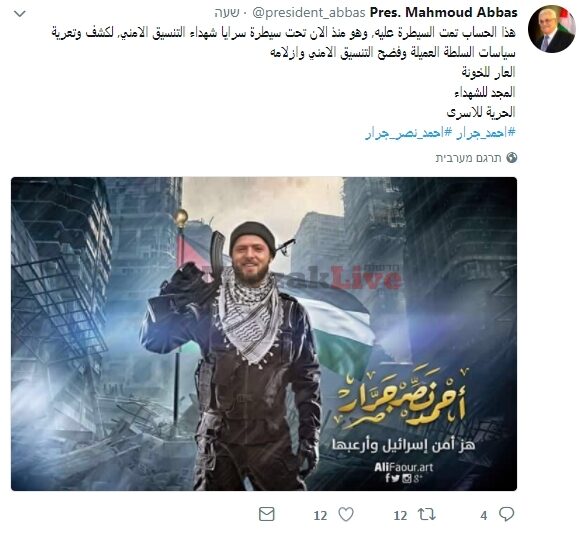Open the rightmost hashtag link
Viewport: 584px width, 534px height.
(486, 133)
